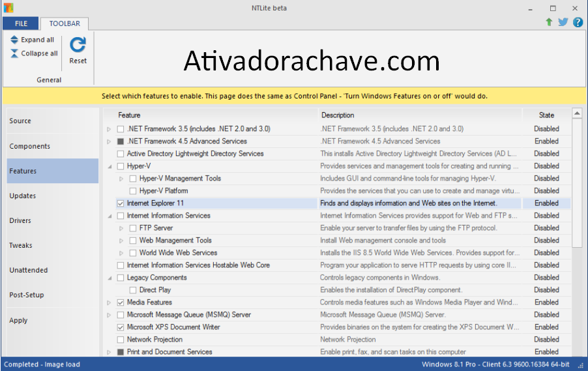Sort by the State column header
This screenshot has width=588, height=371.
point(546,115)
